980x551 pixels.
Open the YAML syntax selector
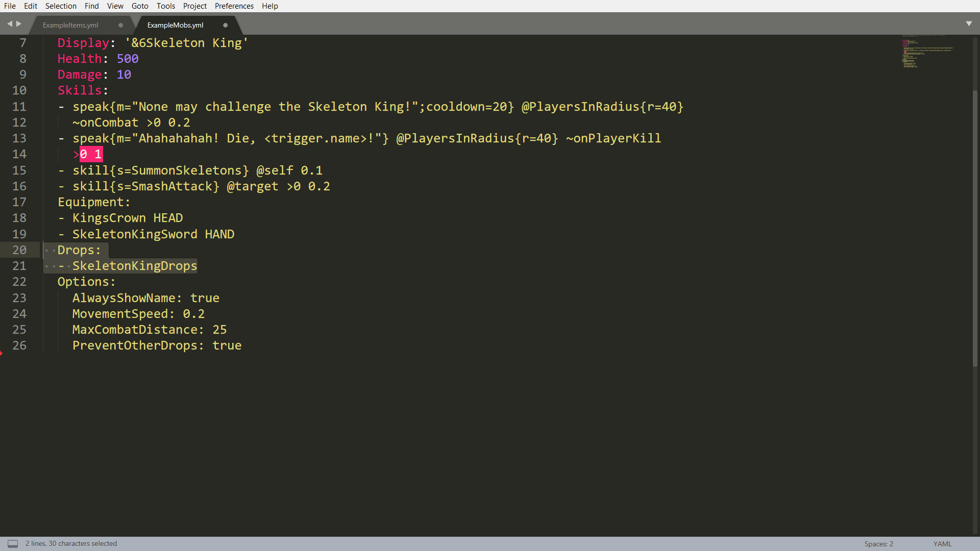(x=942, y=544)
